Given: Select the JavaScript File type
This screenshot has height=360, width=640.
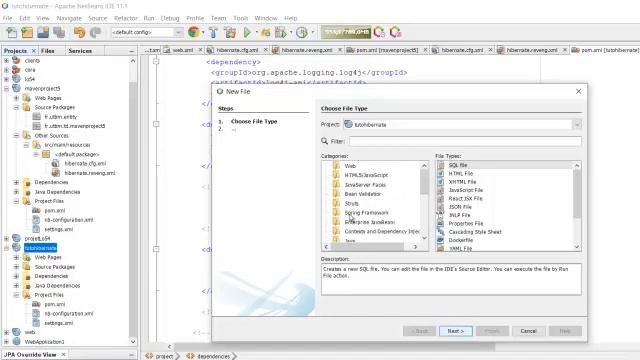Looking at the screenshot, I should (465, 190).
